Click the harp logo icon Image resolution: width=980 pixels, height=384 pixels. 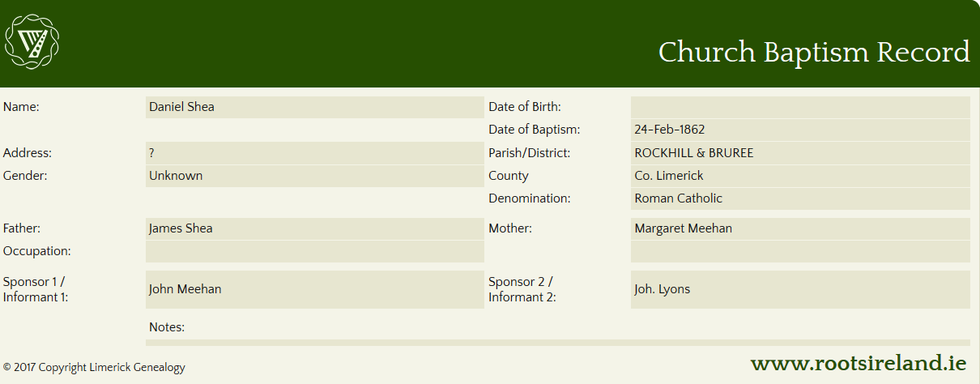(32, 42)
